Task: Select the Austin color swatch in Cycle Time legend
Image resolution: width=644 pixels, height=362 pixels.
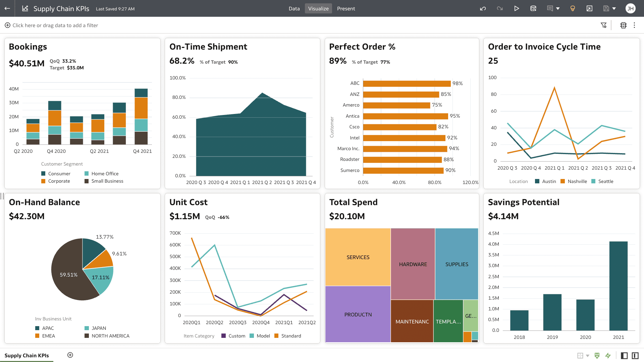Action: 537,181
